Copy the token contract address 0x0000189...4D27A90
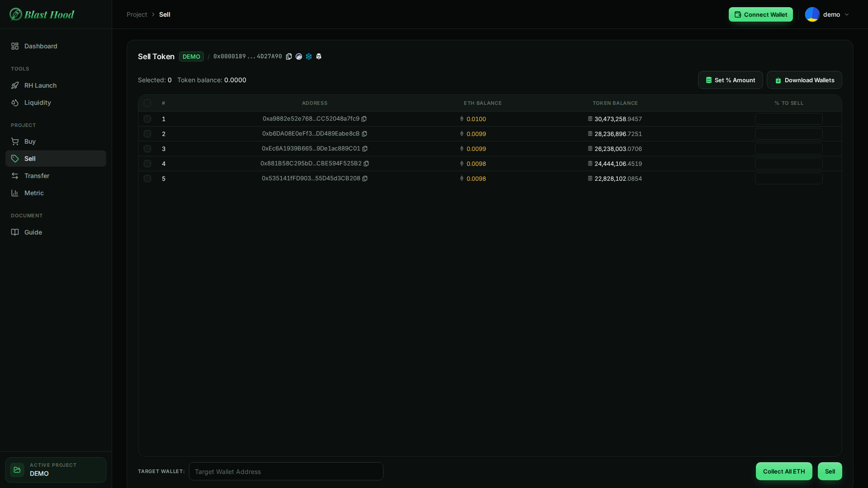The width and height of the screenshot is (868, 488). tap(289, 56)
